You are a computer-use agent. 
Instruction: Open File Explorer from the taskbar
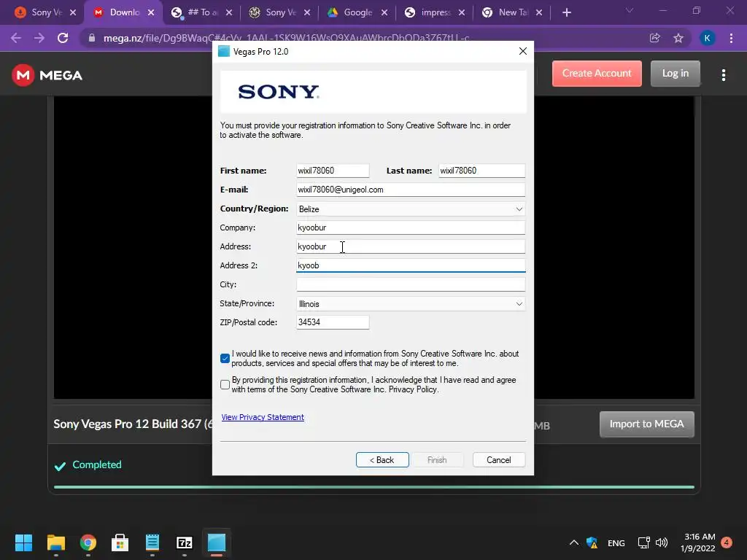click(x=56, y=542)
